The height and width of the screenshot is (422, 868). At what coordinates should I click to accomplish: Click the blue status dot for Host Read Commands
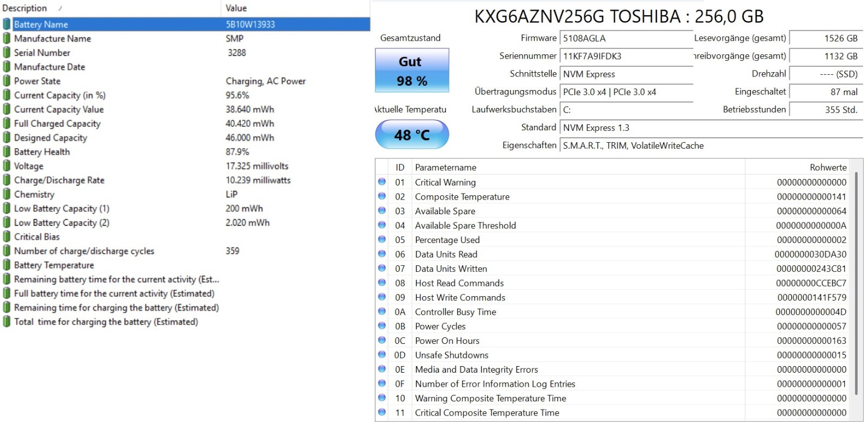click(382, 283)
